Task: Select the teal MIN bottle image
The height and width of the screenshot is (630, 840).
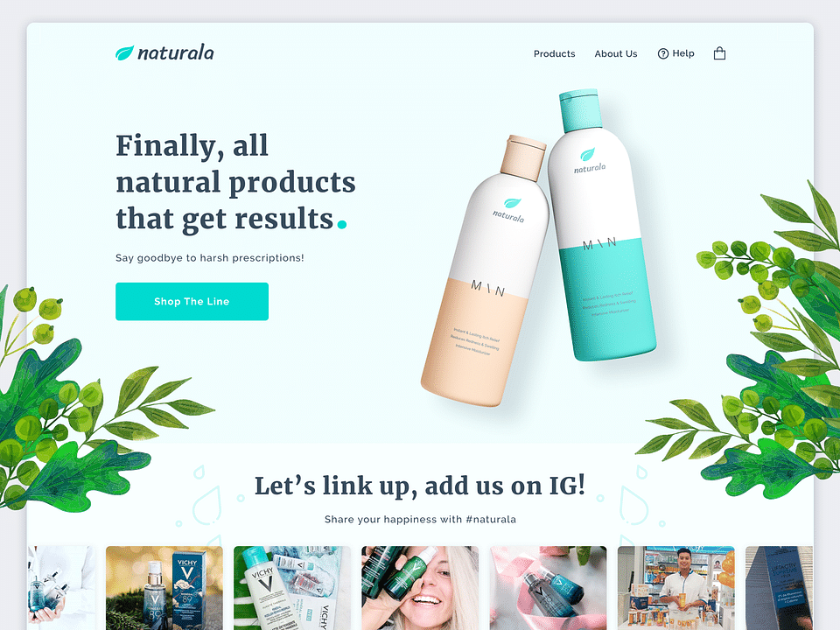Action: (x=601, y=225)
